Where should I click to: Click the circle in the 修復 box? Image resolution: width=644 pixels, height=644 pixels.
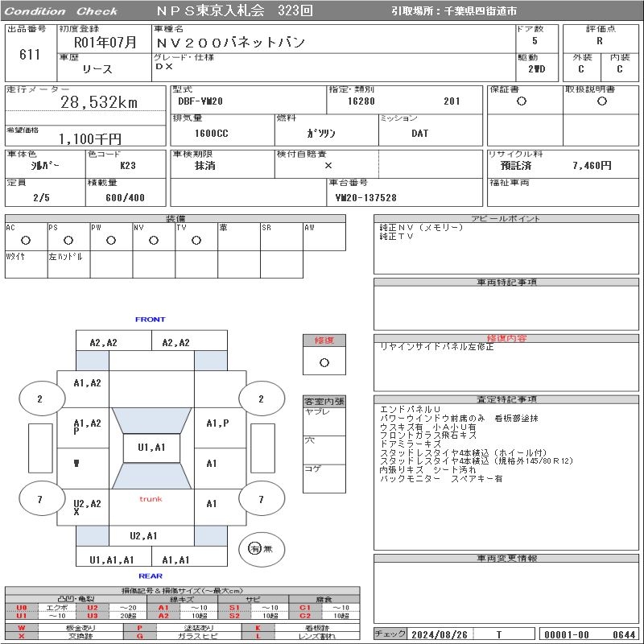(x=324, y=363)
